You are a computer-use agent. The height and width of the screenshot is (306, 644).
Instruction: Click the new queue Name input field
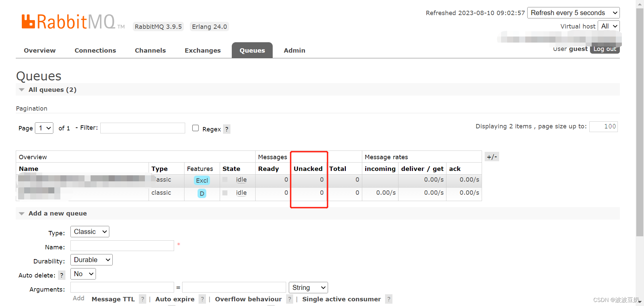(x=122, y=246)
